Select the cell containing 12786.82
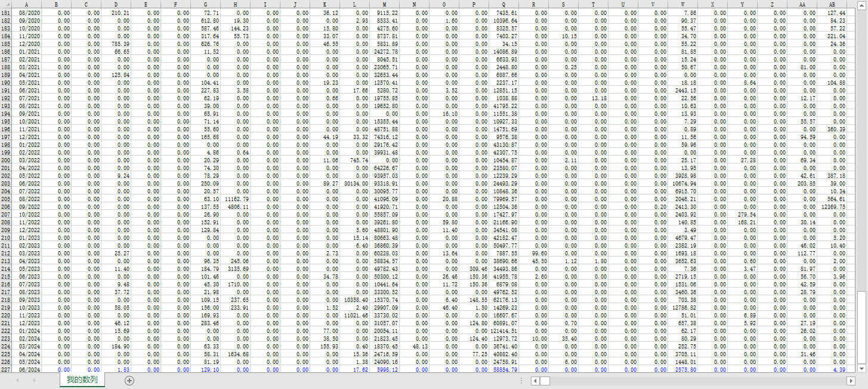Image resolution: width=868 pixels, height=389 pixels. point(683,307)
